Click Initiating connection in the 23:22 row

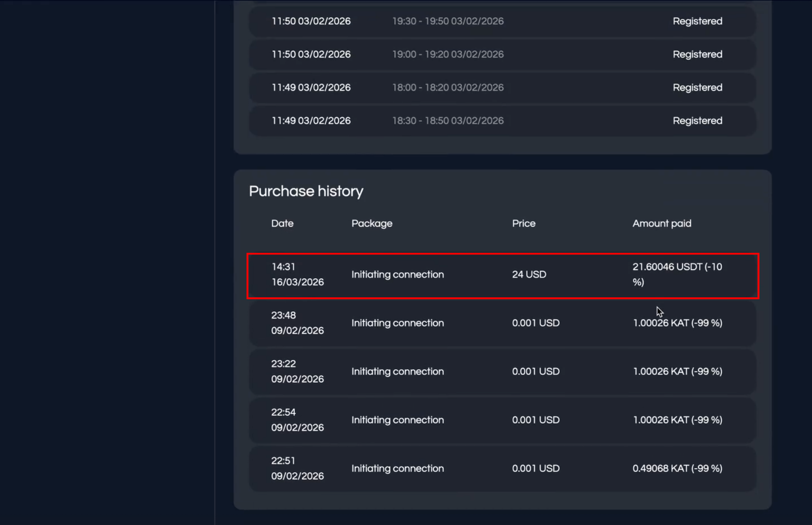tap(397, 371)
